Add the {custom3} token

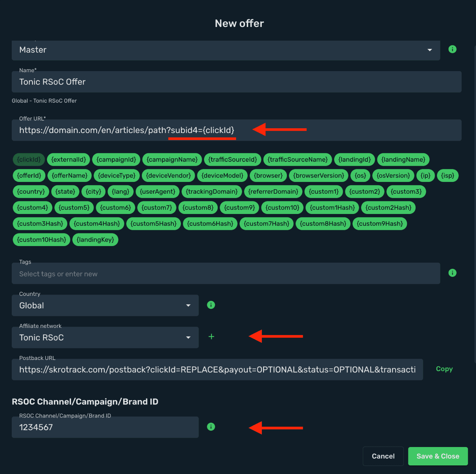pos(406,191)
